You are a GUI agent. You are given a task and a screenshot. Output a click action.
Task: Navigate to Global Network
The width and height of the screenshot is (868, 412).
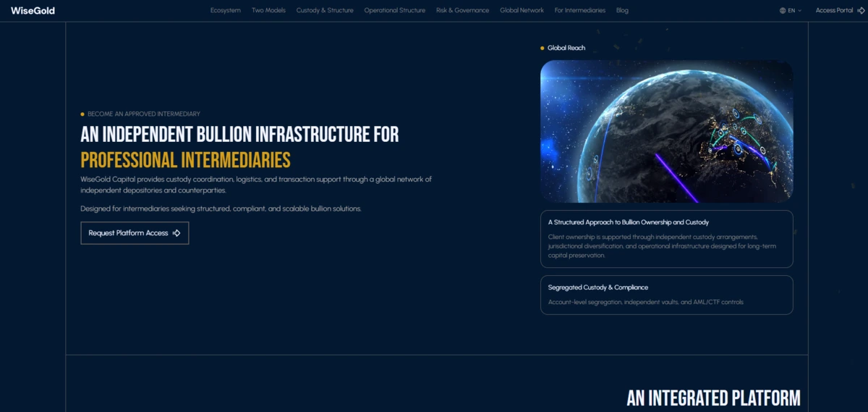pyautogui.click(x=522, y=11)
